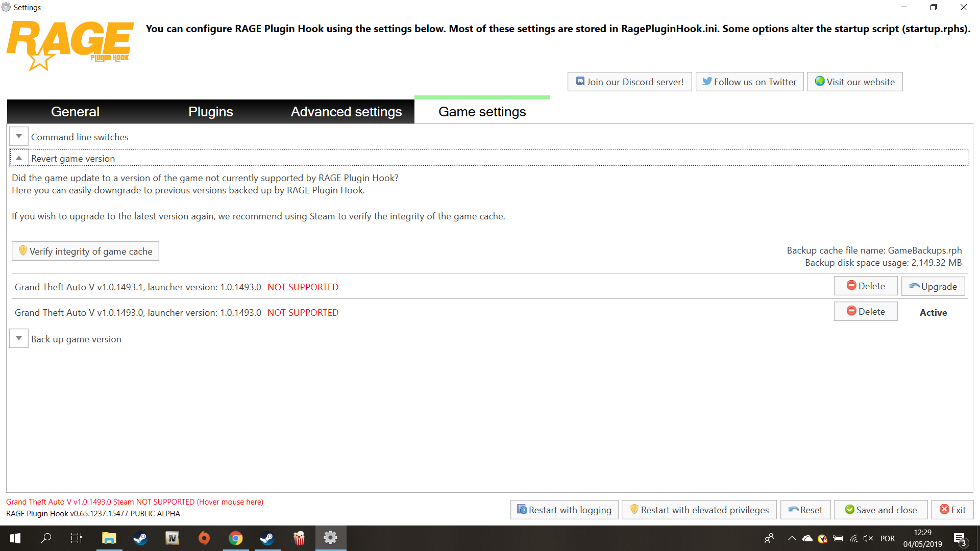The height and width of the screenshot is (551, 980).
Task: Click the muted volume tray icon
Action: (868, 538)
